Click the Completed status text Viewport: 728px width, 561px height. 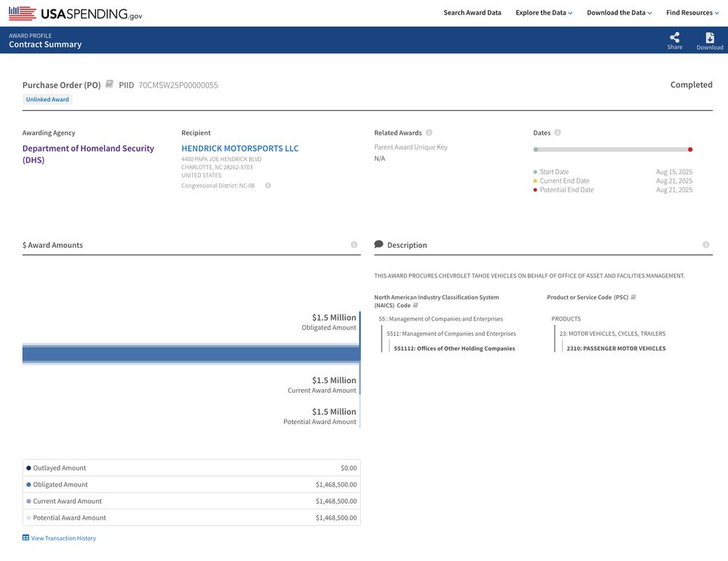(691, 85)
